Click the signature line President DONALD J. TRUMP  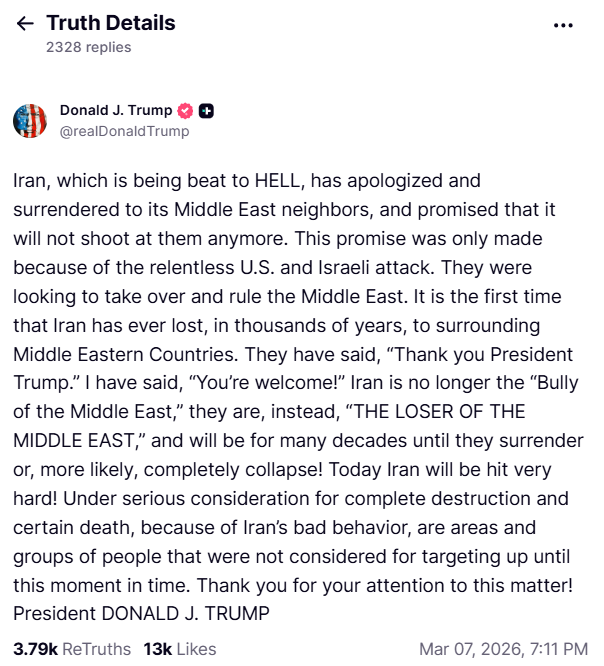coord(141,612)
